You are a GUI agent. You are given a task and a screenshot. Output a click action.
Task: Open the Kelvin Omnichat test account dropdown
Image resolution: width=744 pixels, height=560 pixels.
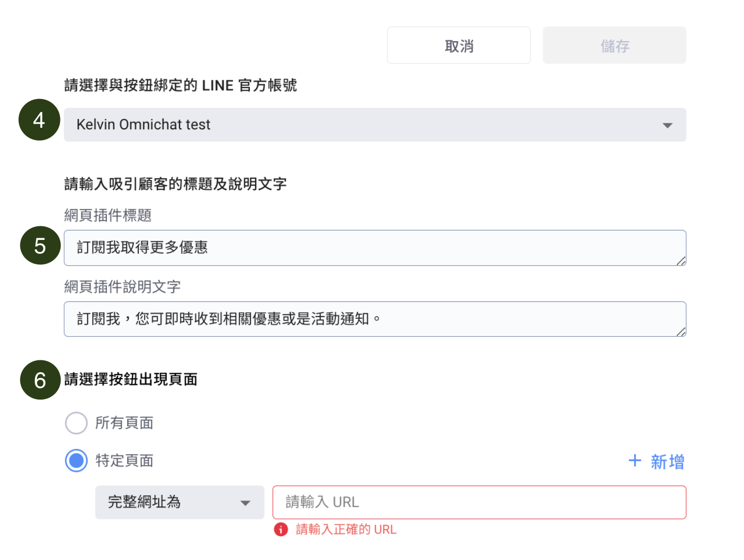tap(365, 125)
